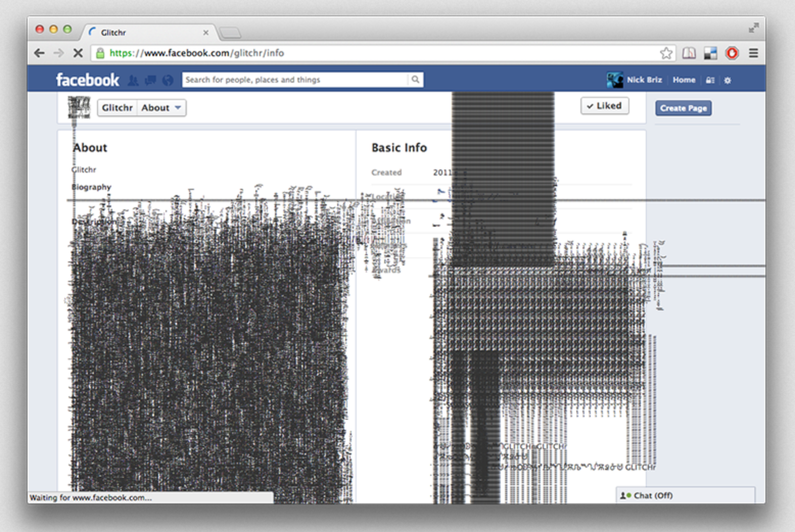Go to Home in Facebook bar
Viewport: 795px width, 532px height.
(x=684, y=80)
